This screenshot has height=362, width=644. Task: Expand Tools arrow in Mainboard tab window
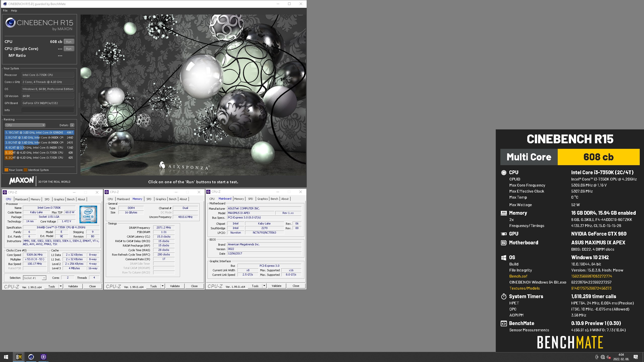[264, 286]
